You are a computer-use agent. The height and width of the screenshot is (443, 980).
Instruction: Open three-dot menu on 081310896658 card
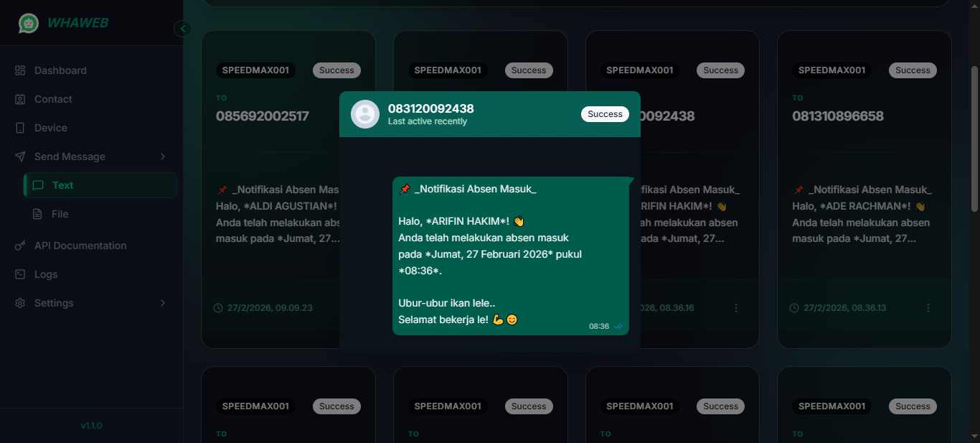[928, 308]
